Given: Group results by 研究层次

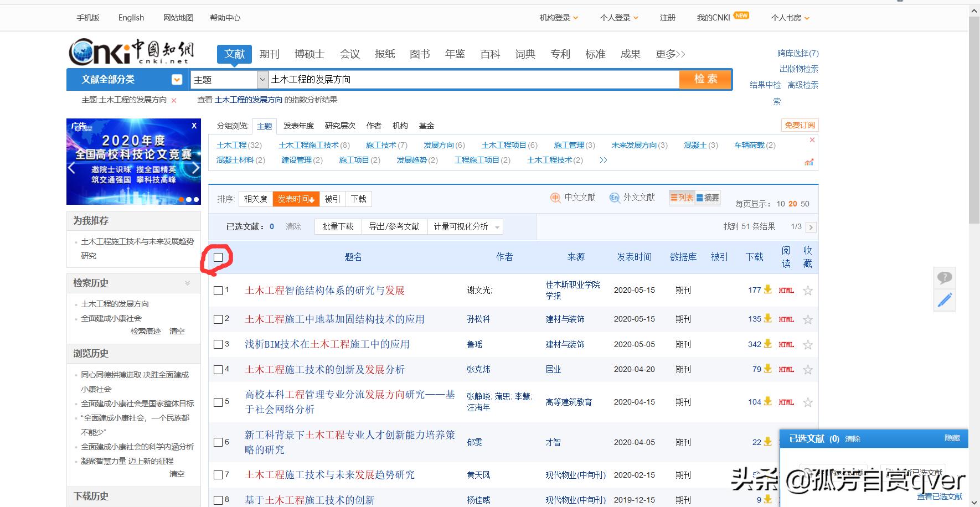Looking at the screenshot, I should [x=340, y=126].
